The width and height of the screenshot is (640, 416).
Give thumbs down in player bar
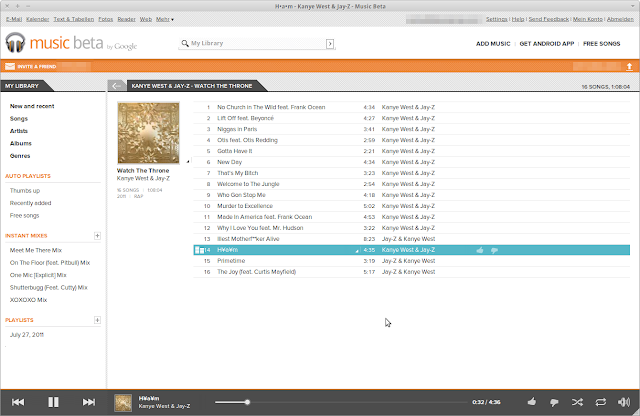tap(554, 403)
